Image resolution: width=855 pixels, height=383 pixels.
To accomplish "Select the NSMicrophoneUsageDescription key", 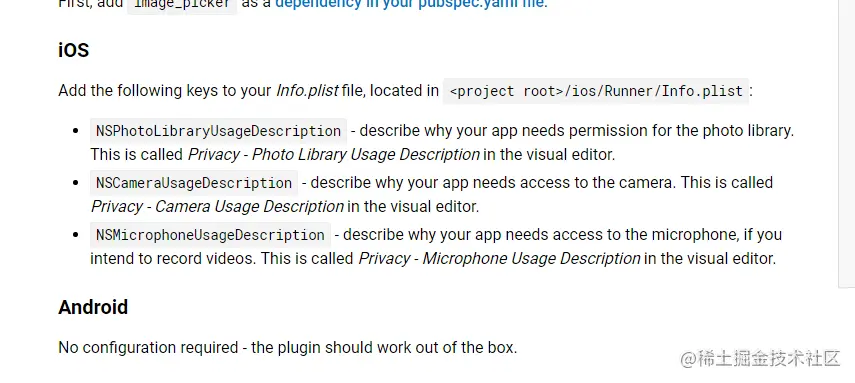I will click(210, 235).
